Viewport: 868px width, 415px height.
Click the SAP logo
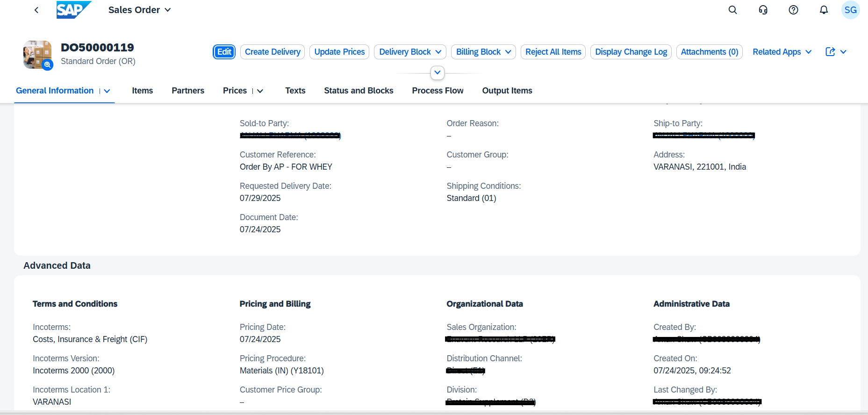tap(73, 10)
